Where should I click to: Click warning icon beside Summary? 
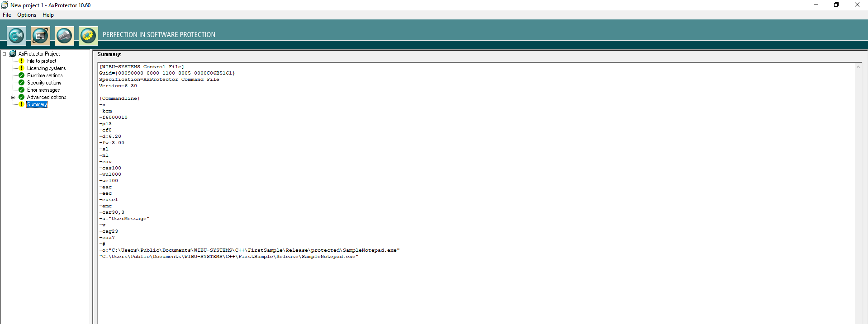(x=21, y=104)
